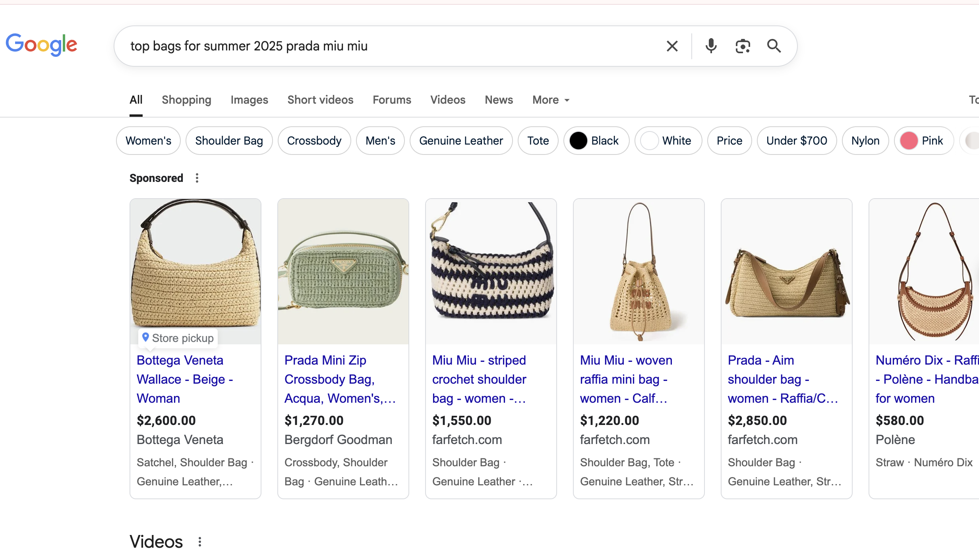Toggle the Under $700 filter chip
This screenshot has width=979, height=560.
pyautogui.click(x=797, y=141)
